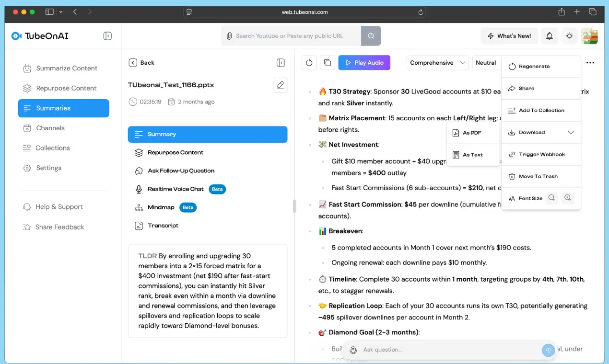Viewport: 609px width, 364px height.
Task: Choose Share from the menu
Action: 541,89
